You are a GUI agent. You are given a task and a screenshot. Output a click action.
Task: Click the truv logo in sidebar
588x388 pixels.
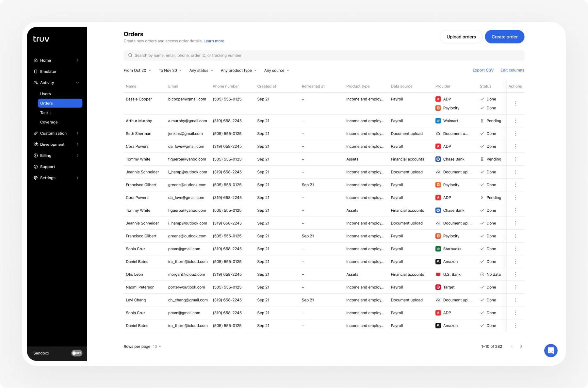(41, 39)
